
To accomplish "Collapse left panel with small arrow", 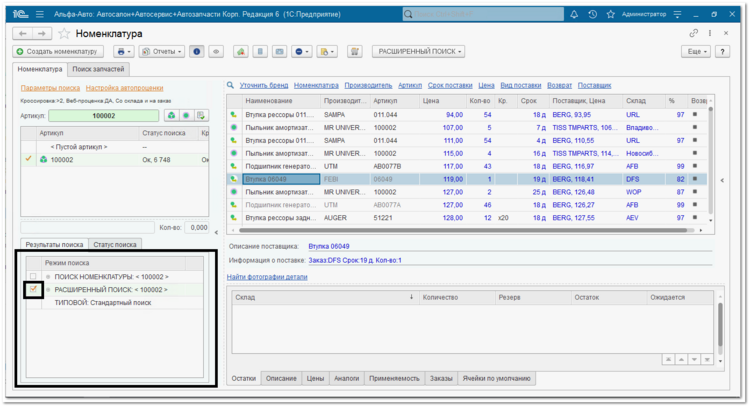I will [216, 232].
